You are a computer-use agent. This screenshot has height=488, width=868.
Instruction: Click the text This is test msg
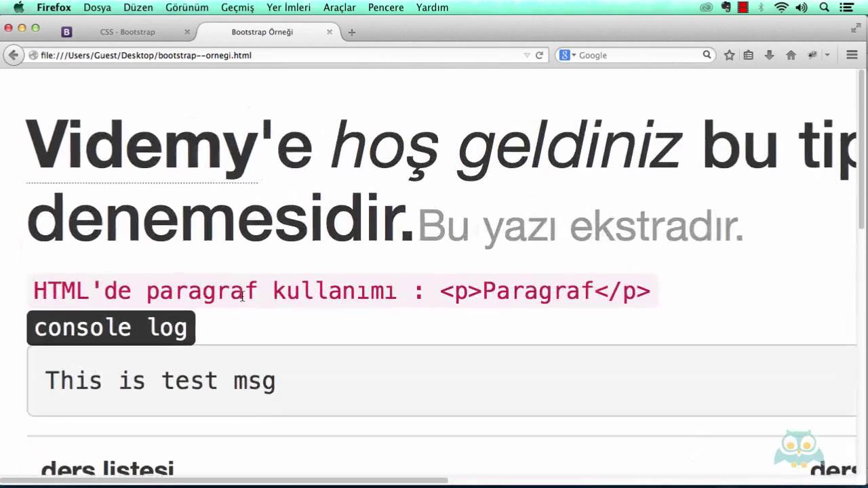pyautogui.click(x=160, y=381)
